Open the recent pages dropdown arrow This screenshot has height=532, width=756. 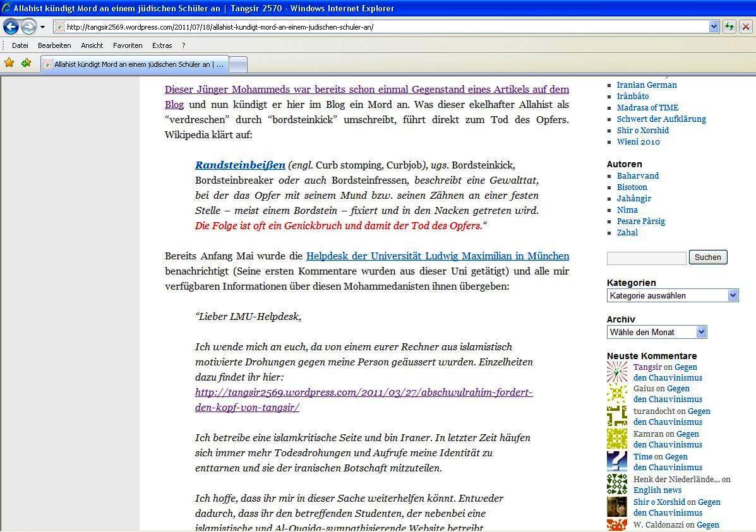click(42, 27)
